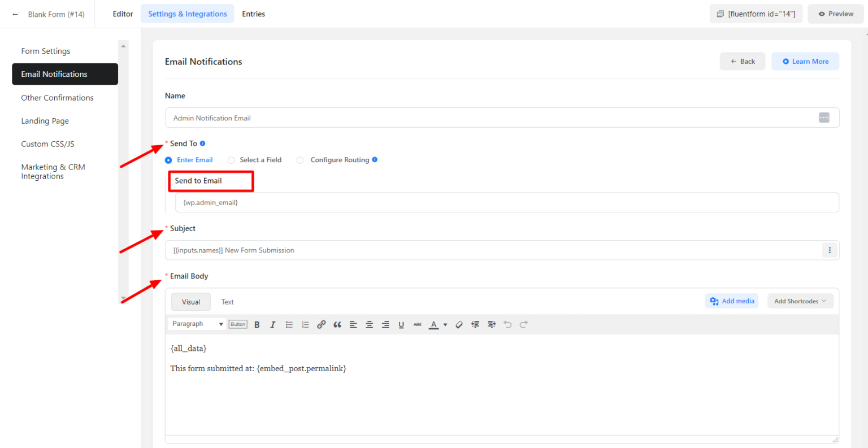Select the bulleted list icon
Viewport: 868px width, 448px height.
[289, 324]
